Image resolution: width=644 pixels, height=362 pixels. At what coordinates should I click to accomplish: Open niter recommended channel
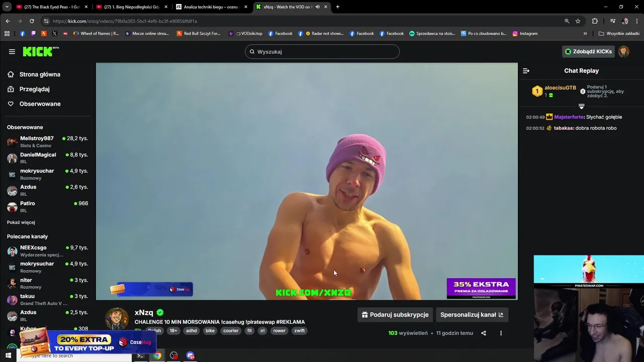(x=48, y=284)
